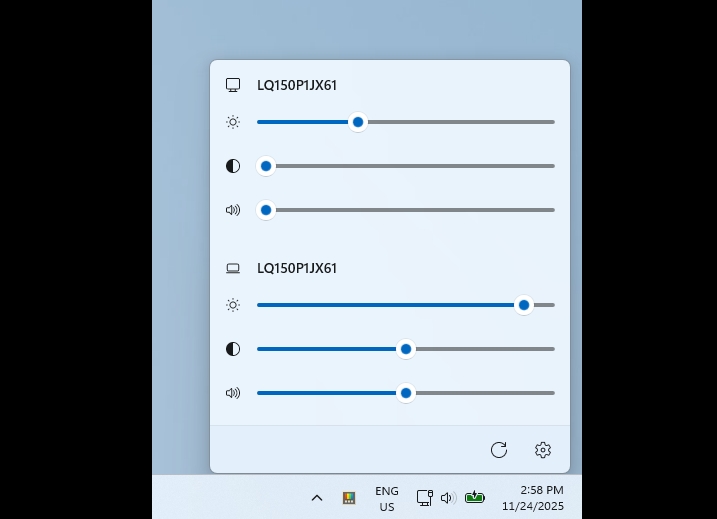Click the first monitor's brightness slider handle
This screenshot has width=717, height=519.
pos(357,122)
